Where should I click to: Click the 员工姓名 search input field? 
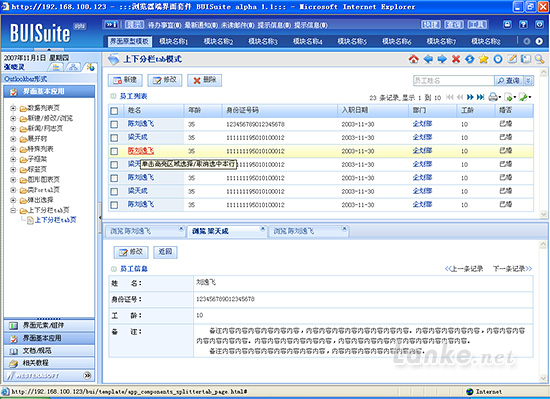click(454, 81)
